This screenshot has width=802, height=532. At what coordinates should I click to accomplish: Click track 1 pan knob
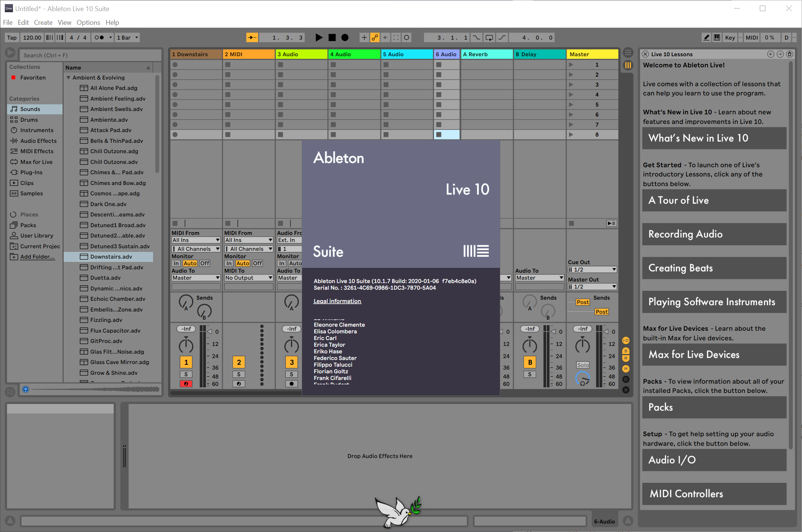click(x=186, y=345)
